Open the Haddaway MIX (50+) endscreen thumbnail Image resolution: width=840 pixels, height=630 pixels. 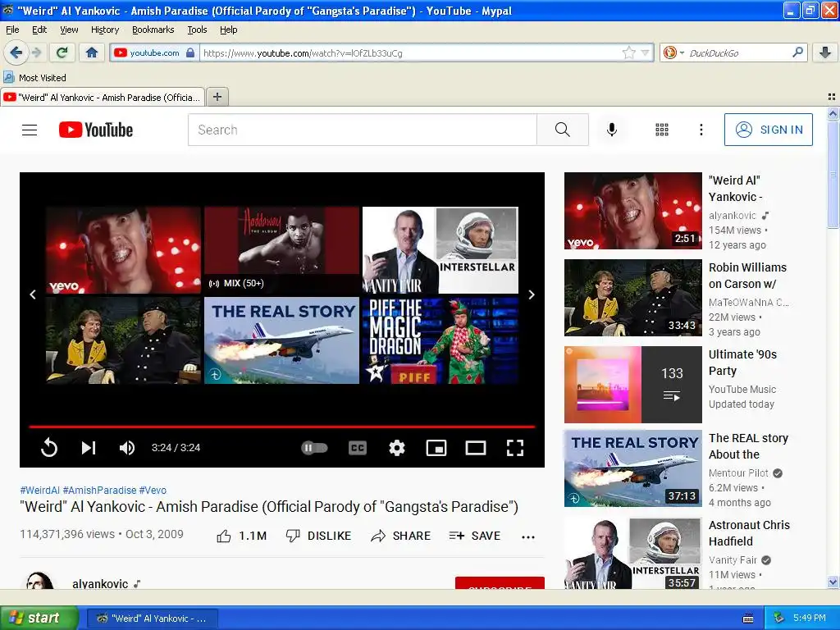click(x=282, y=249)
